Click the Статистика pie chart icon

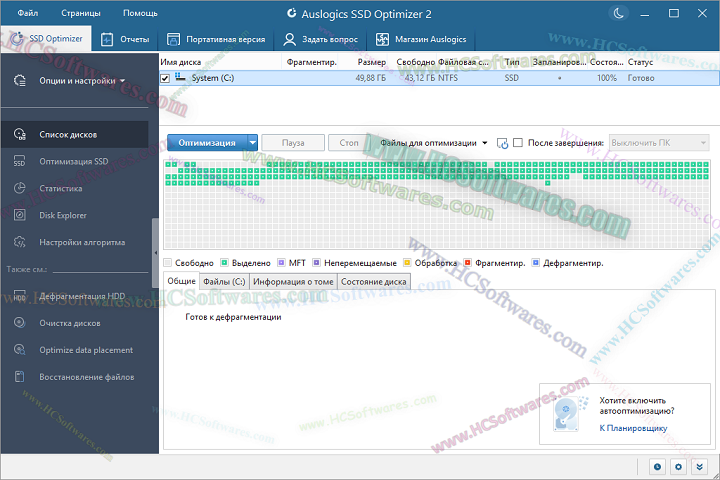(x=19, y=188)
